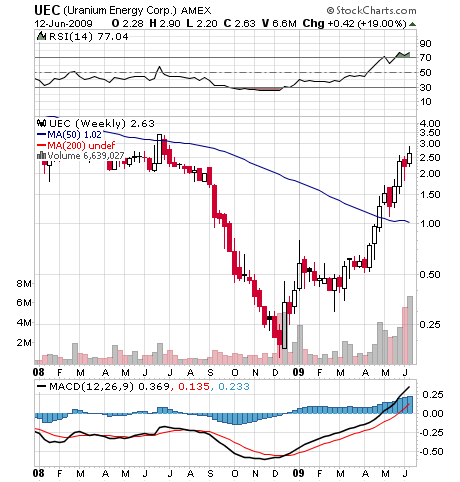
Task: Click the 'Volume 6,639,027' legend text
Action: [x=86, y=155]
